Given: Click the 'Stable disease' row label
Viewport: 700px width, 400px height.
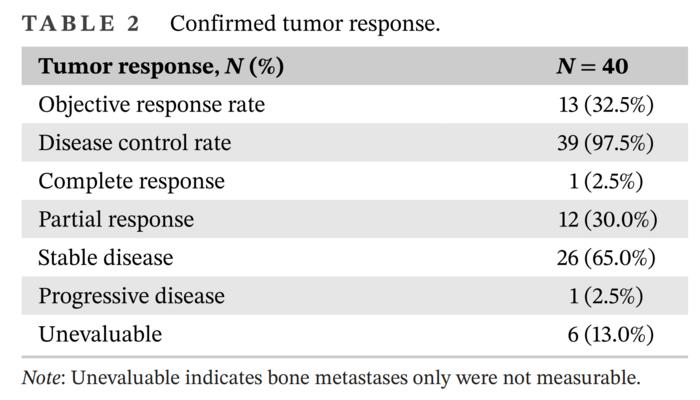Looking at the screenshot, I should tap(106, 257).
